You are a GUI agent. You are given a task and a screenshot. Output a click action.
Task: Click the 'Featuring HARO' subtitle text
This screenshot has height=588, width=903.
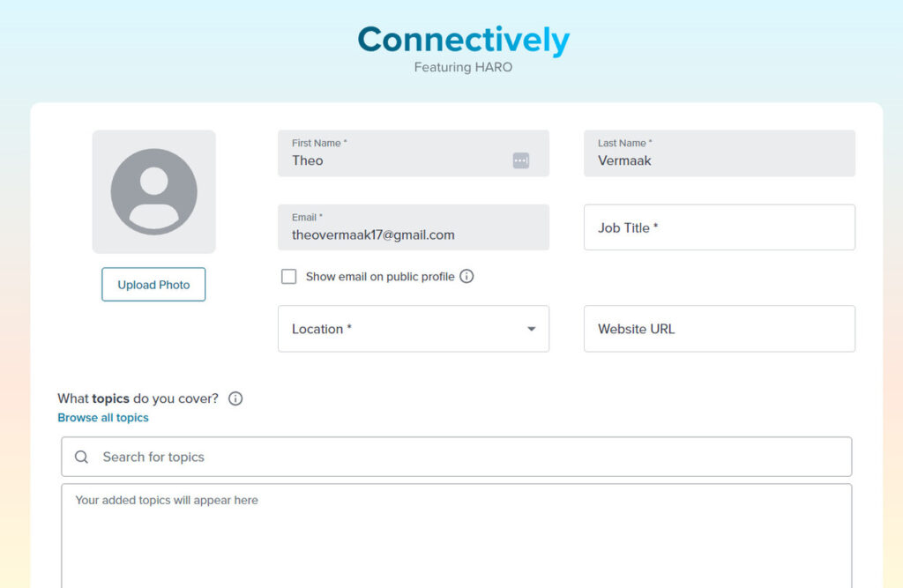[x=464, y=67]
